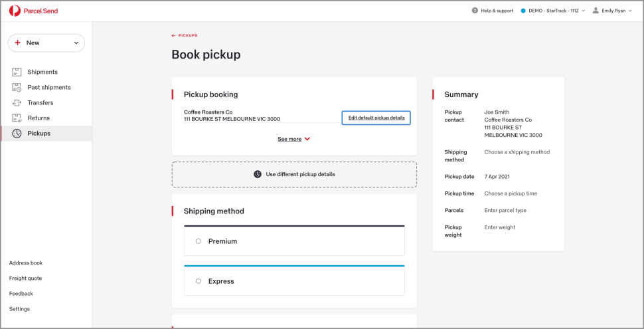Open Settings in the sidebar

pyautogui.click(x=19, y=309)
